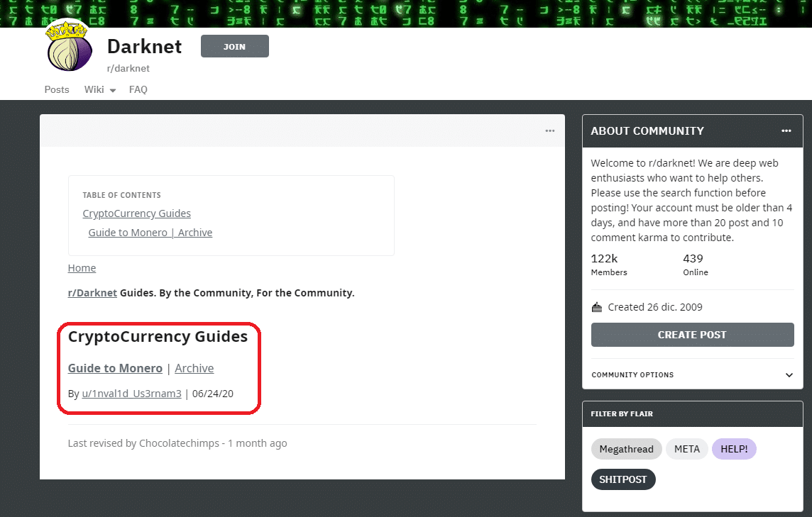Image resolution: width=812 pixels, height=517 pixels.
Task: Expand Community Options section
Action: [692, 374]
